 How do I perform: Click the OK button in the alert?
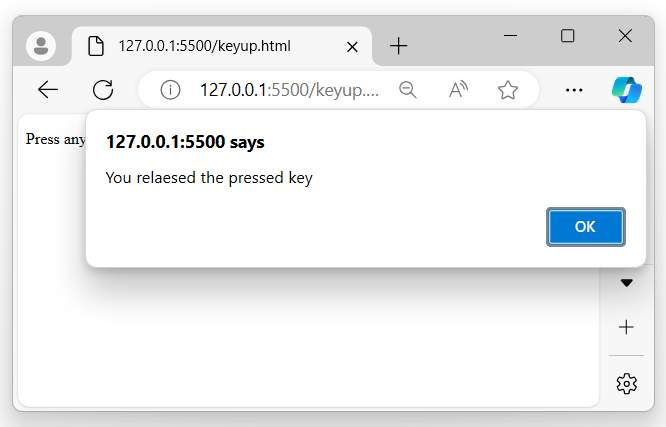(586, 227)
